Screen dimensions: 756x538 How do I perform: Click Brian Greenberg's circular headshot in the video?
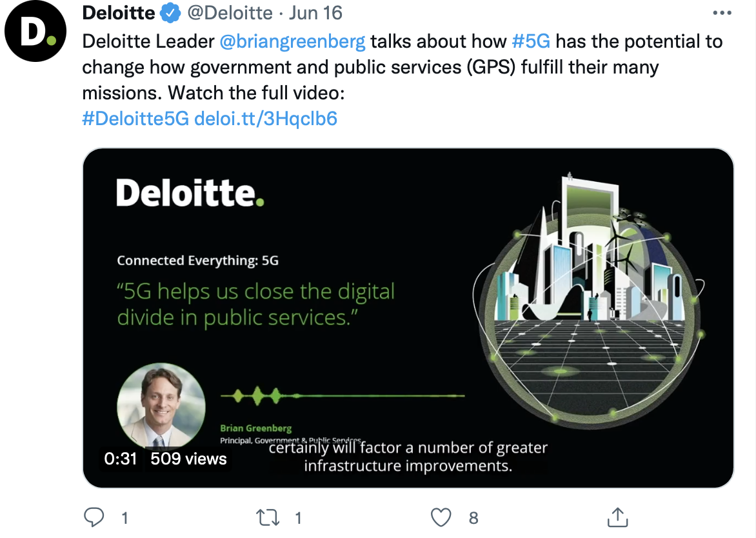(161, 406)
